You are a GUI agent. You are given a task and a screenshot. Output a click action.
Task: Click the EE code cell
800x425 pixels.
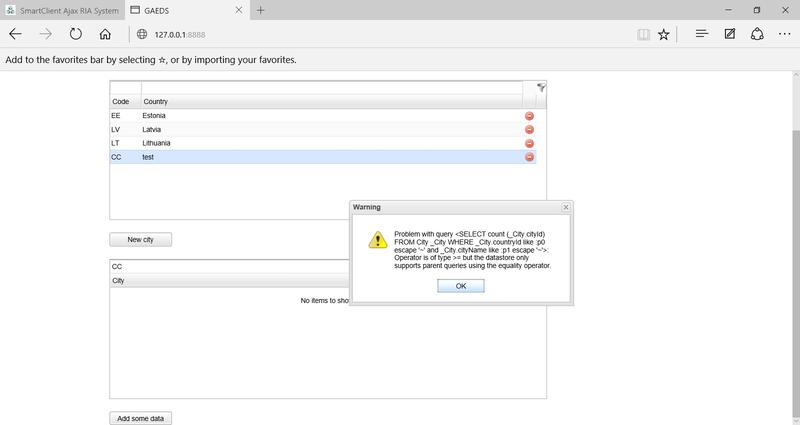pyautogui.click(x=126, y=116)
